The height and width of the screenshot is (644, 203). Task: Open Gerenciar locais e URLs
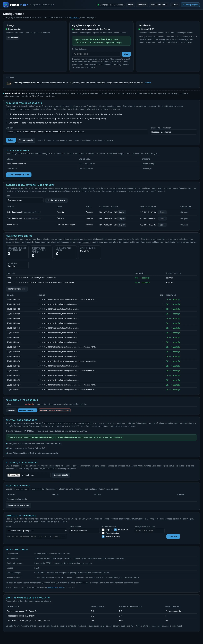click(x=19, y=175)
